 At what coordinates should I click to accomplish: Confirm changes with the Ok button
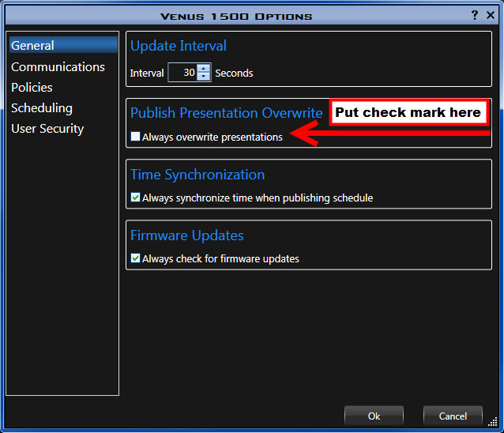(x=374, y=416)
